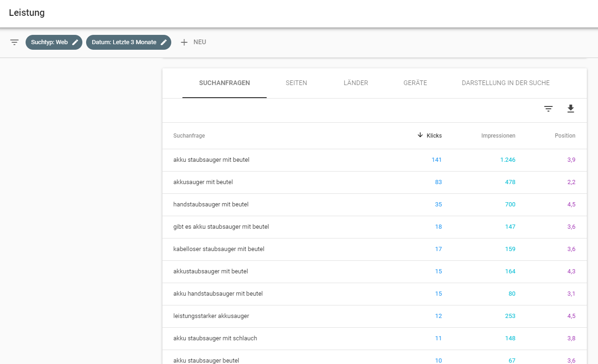Click query 'akkusauger mit beutel' row

click(x=203, y=182)
